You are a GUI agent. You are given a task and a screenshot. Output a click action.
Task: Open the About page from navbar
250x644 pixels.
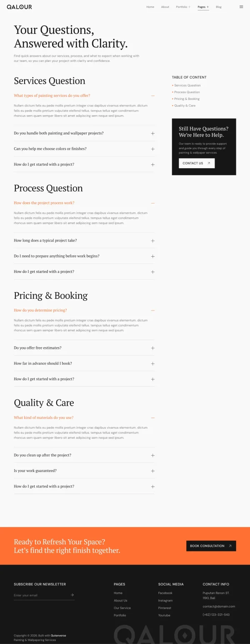[165, 7]
